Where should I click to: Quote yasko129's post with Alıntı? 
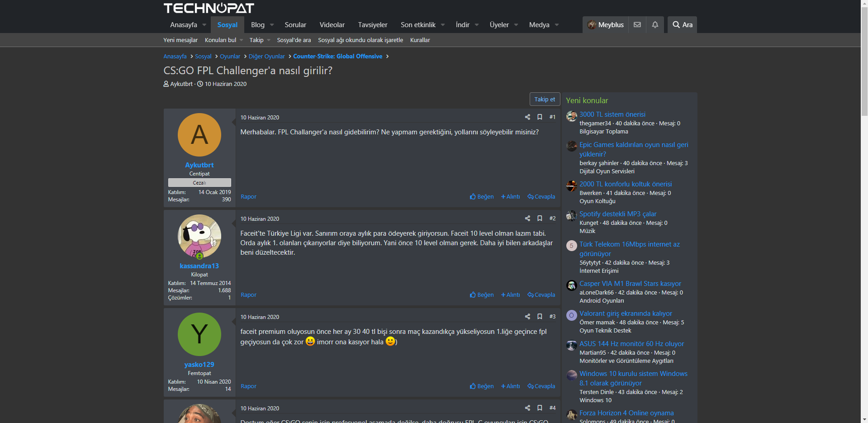(510, 386)
